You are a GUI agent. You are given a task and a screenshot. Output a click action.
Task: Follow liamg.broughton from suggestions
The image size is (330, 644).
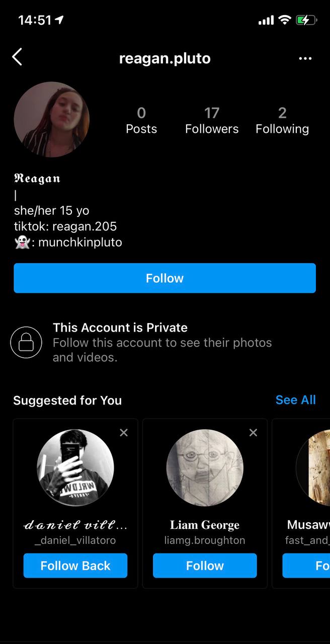205,566
